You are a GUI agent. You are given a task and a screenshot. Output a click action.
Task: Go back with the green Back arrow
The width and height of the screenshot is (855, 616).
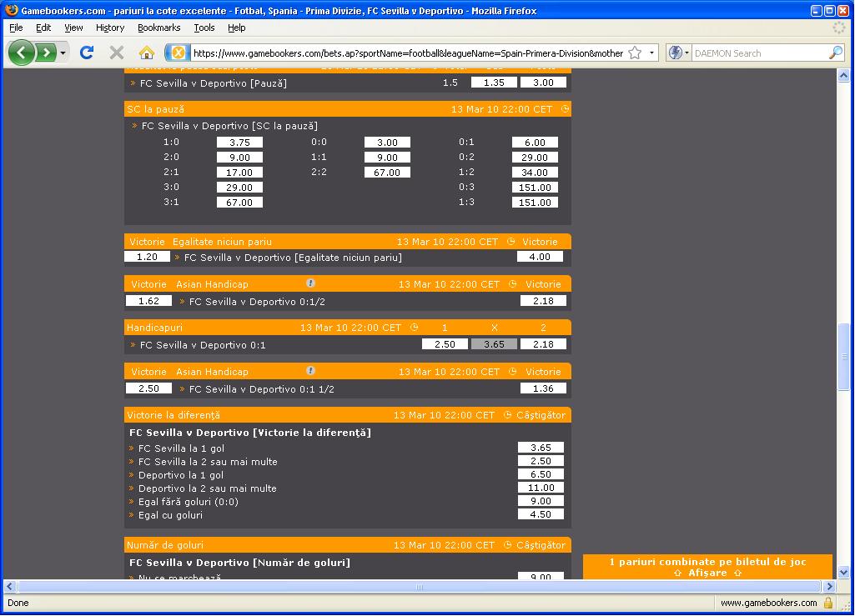[x=21, y=53]
